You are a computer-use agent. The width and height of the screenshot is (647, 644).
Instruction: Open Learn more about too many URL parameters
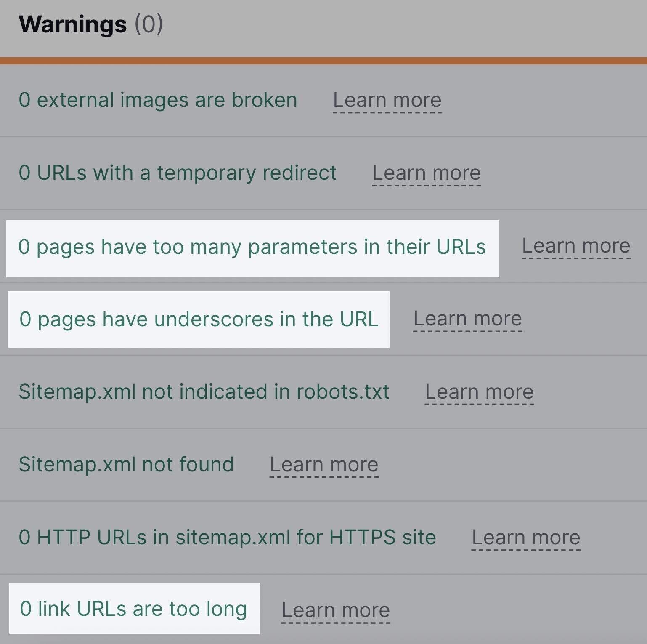(x=576, y=246)
